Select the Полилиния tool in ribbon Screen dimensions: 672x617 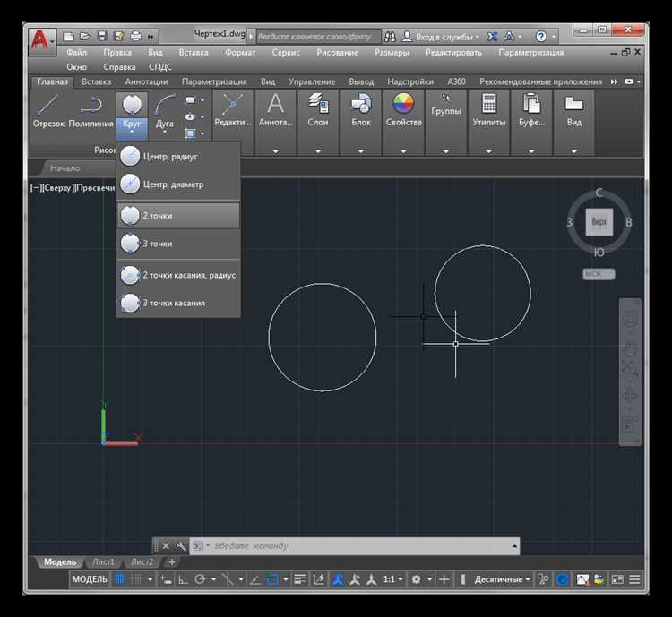pyautogui.click(x=90, y=106)
